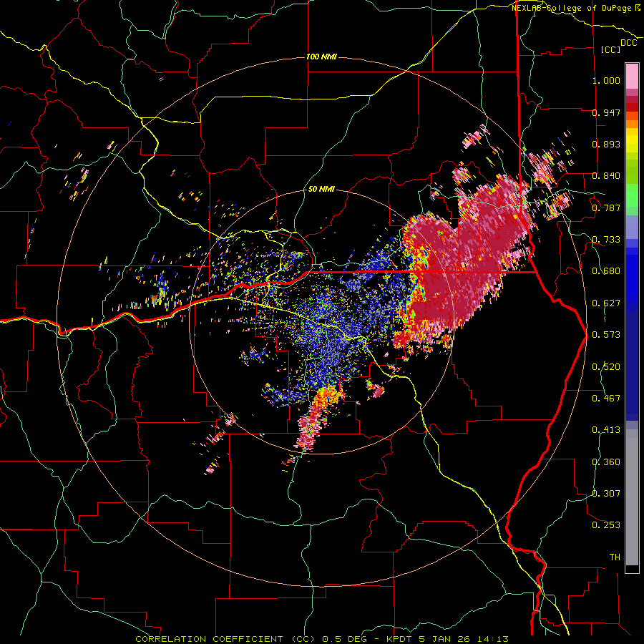Click the 0.680 legend value
The height and width of the screenshot is (644, 644).
tap(606, 271)
